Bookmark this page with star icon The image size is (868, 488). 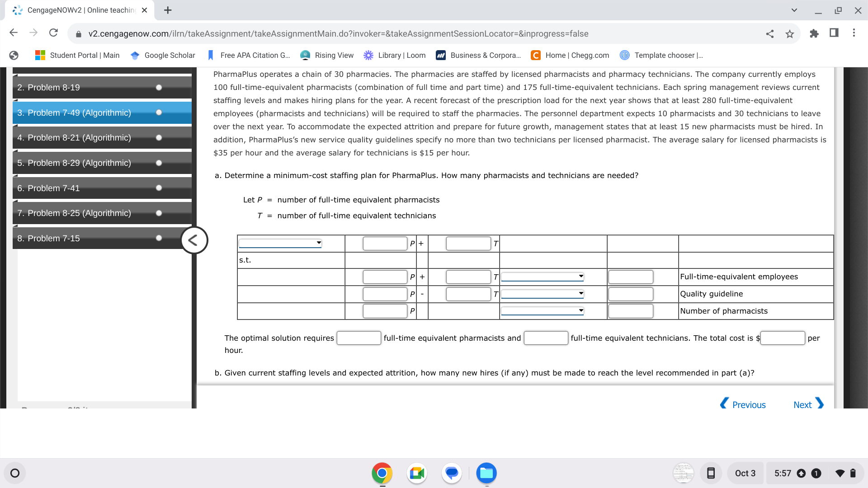[x=789, y=33]
